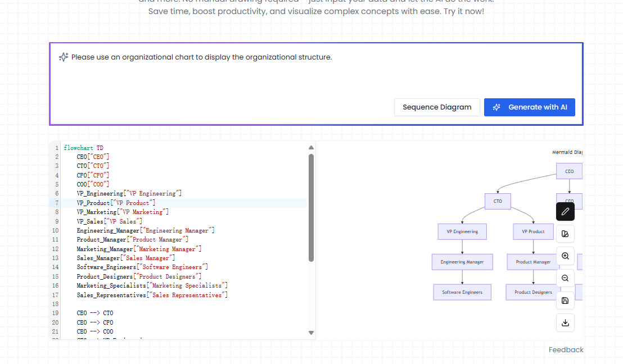Screen dimensions: 623x364
Task: Zoom out of the Mermaid diagram
Action: 565,277
